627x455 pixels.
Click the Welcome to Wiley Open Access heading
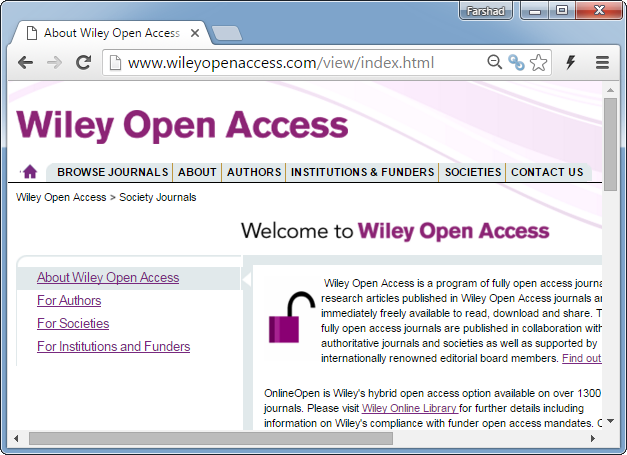[395, 231]
